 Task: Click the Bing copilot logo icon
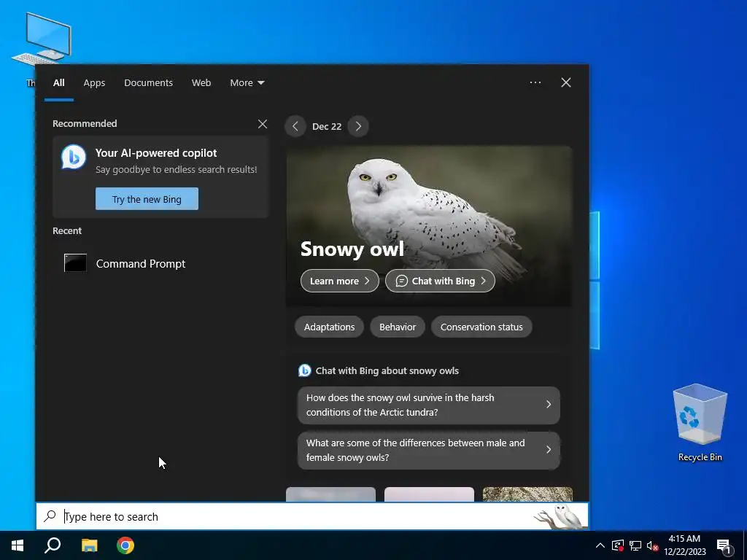pos(74,157)
